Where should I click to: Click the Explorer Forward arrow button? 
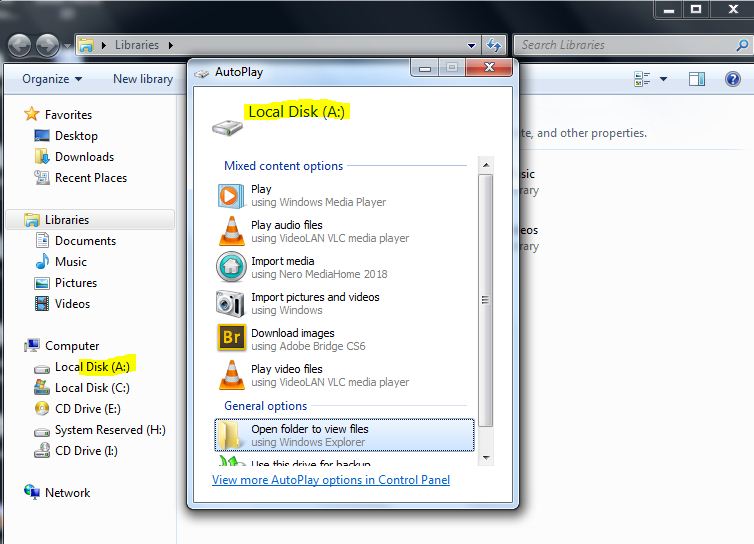click(x=48, y=46)
